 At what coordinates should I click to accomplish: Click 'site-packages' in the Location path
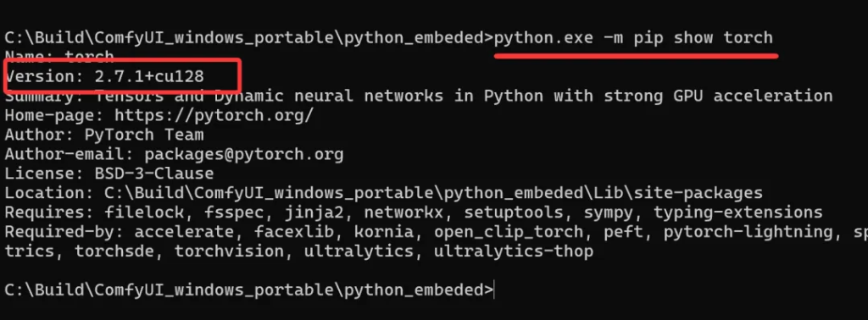pyautogui.click(x=698, y=193)
